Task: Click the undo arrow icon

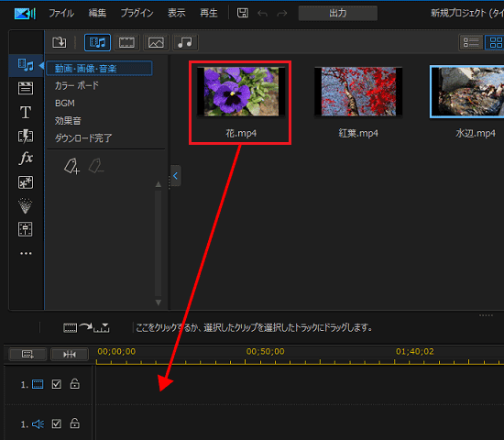Action: tap(263, 14)
